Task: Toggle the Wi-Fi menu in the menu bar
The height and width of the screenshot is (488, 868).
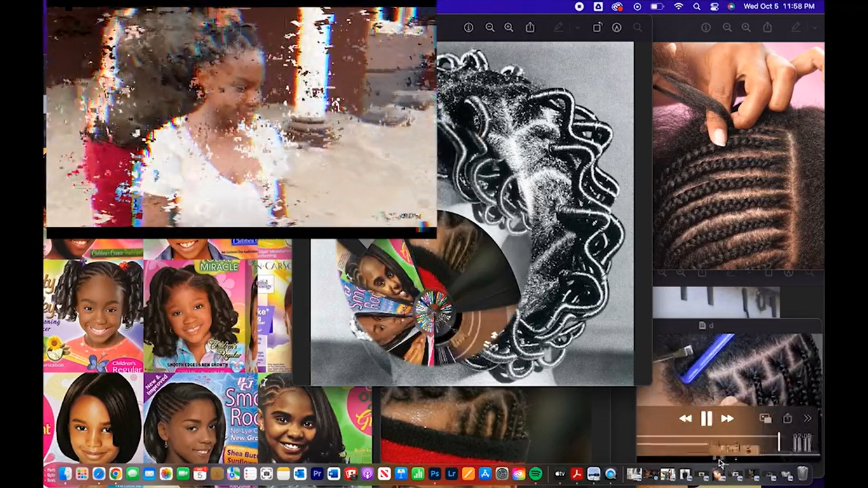Action: 679,6
